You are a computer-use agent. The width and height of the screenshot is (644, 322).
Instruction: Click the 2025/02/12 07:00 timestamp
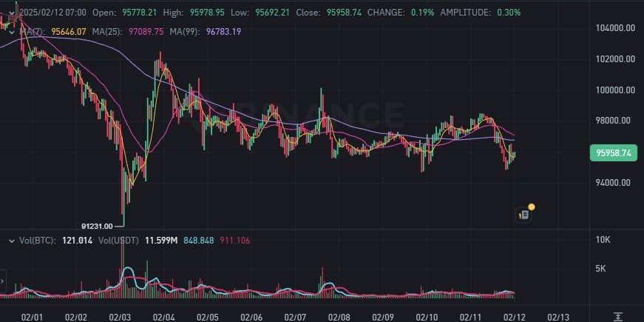point(53,13)
